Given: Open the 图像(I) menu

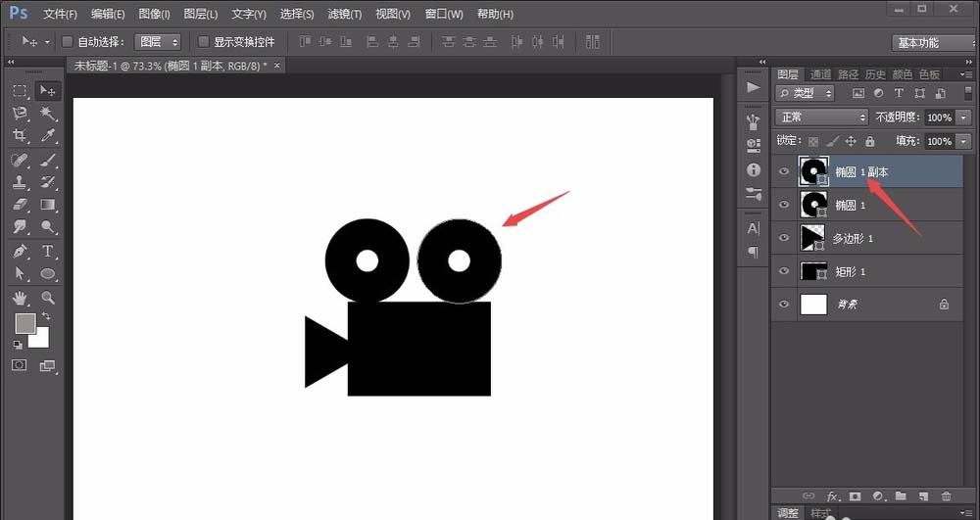Looking at the screenshot, I should (155, 14).
